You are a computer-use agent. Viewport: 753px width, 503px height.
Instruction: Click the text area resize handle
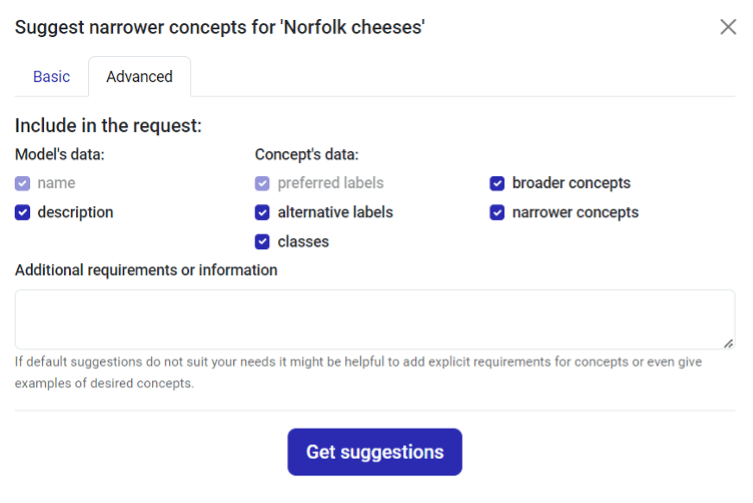728,343
